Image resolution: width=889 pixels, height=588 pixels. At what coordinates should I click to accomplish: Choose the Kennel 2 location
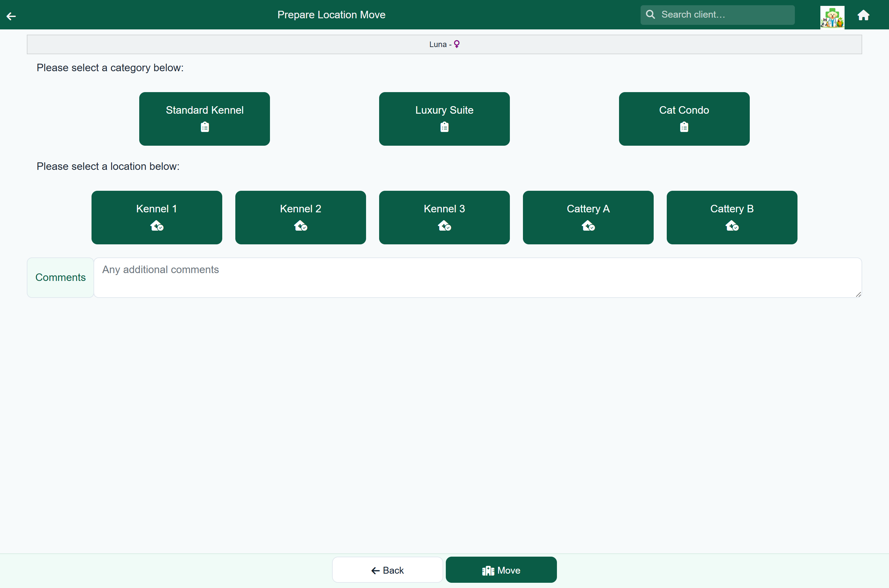tap(300, 218)
